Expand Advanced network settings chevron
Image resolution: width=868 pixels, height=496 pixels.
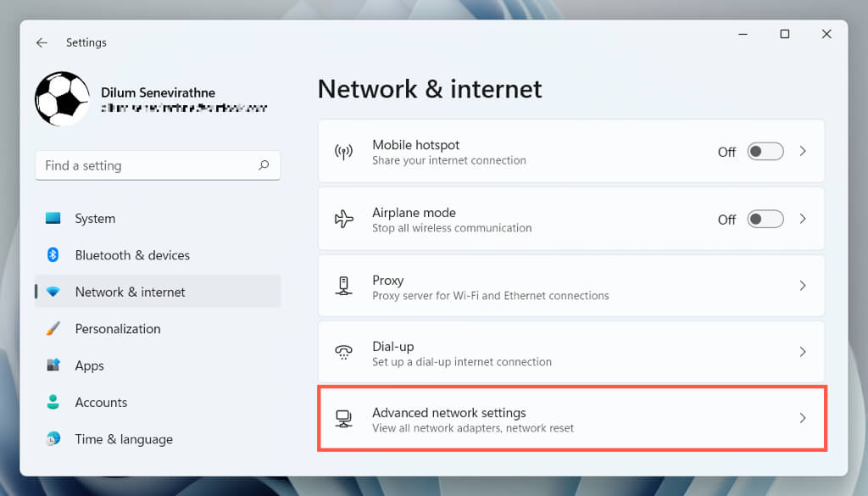pyautogui.click(x=803, y=418)
